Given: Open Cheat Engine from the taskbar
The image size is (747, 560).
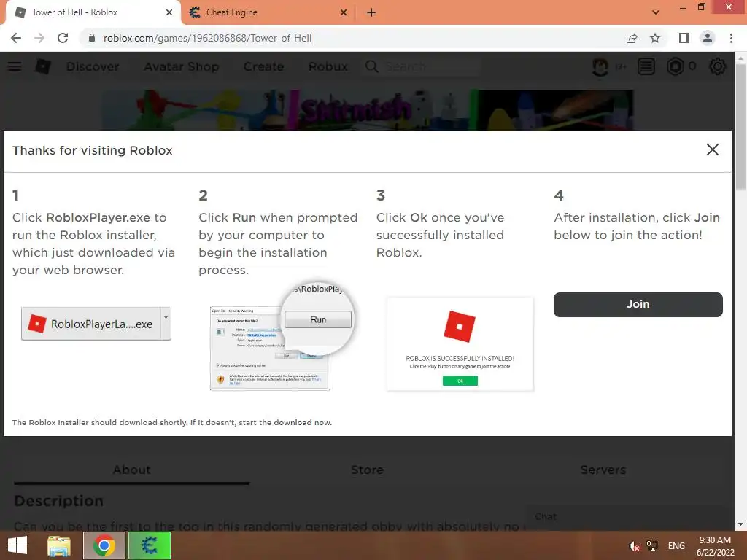Looking at the screenshot, I should [150, 545].
